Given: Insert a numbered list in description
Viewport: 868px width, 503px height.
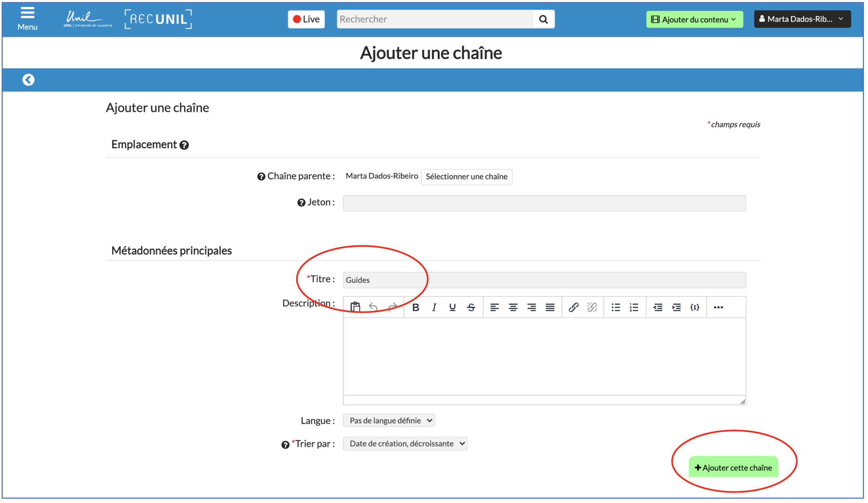Looking at the screenshot, I should point(634,307).
